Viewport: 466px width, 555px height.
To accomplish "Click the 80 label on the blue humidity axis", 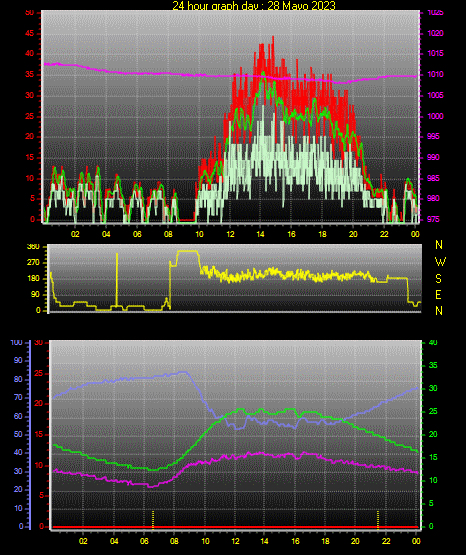I will (x=18, y=379).
